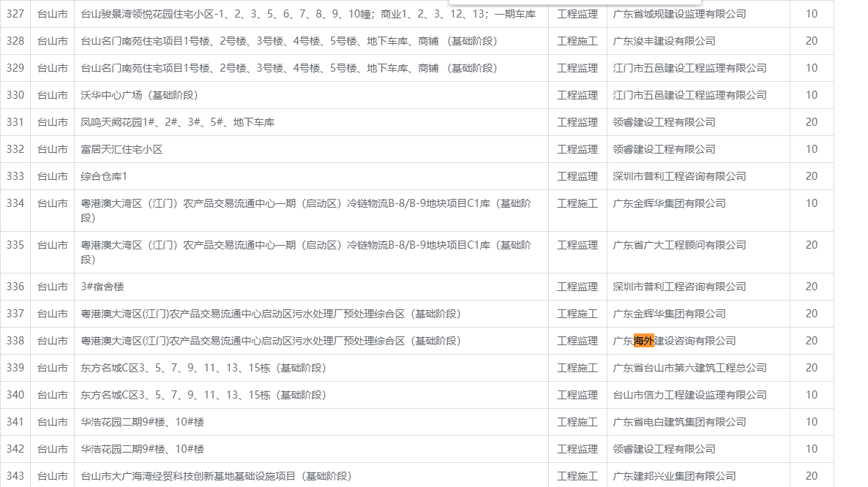Select row number 335 cell
The height and width of the screenshot is (487, 868).
tap(15, 245)
